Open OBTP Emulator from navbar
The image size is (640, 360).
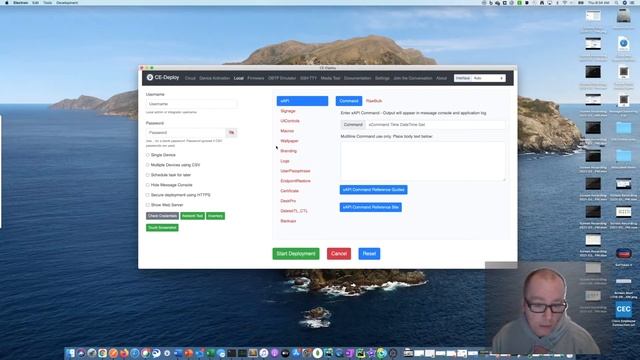[282, 78]
